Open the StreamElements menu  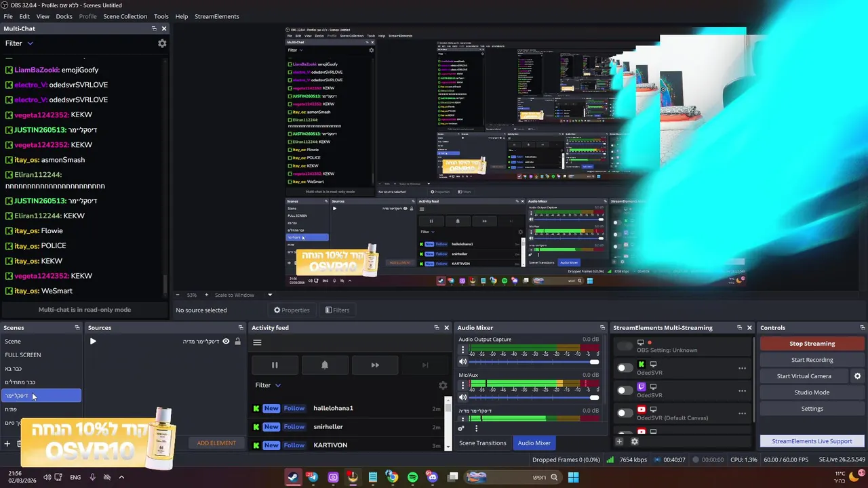click(x=216, y=16)
